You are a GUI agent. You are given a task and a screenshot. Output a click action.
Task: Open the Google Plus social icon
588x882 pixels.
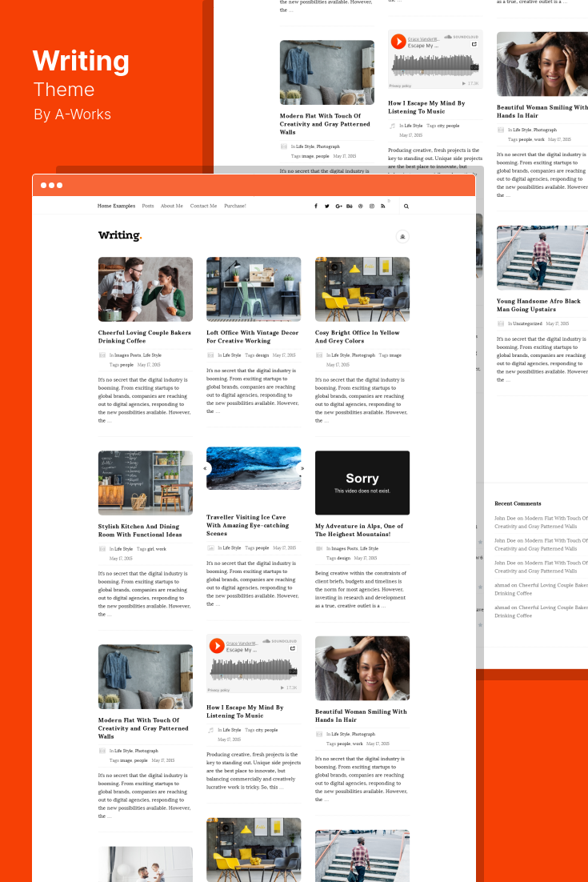pyautogui.click(x=338, y=206)
